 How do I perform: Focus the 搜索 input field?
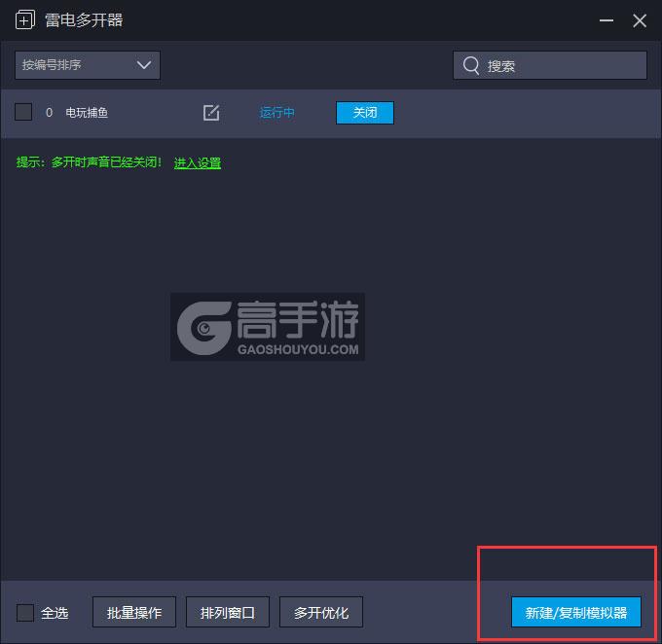pos(550,65)
